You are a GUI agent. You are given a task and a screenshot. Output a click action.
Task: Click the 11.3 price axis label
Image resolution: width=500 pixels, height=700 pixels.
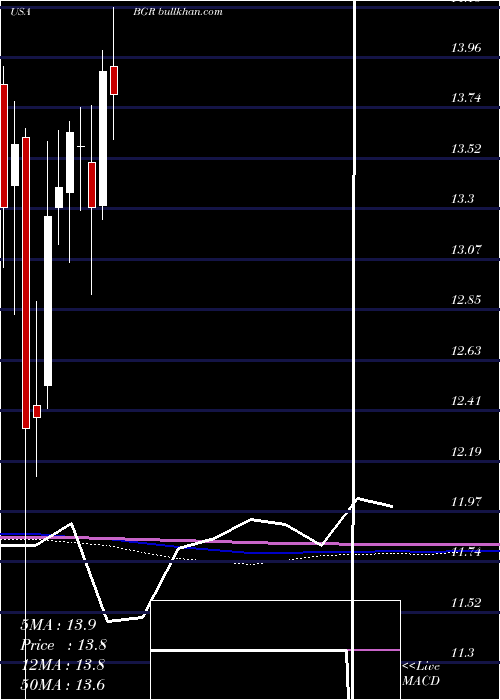tap(462, 653)
